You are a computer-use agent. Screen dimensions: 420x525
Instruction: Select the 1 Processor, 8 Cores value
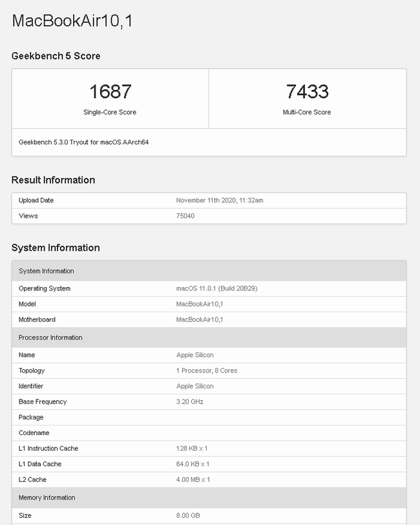pos(207,370)
